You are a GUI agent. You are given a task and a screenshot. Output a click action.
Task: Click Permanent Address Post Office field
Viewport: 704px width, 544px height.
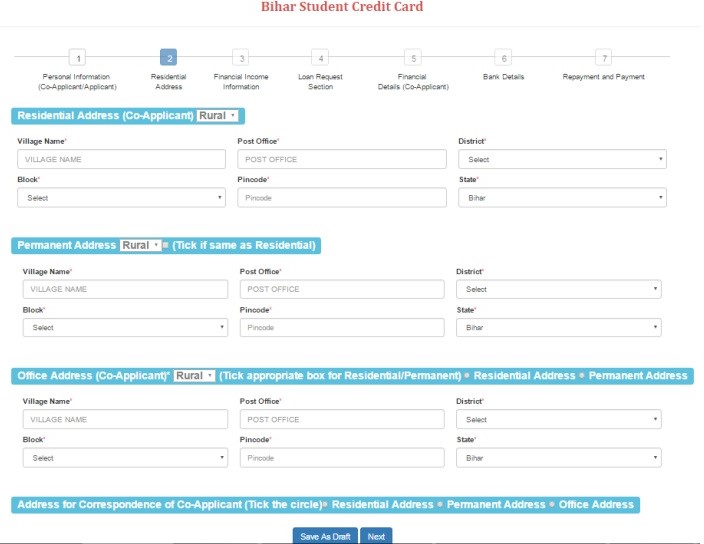coord(342,290)
